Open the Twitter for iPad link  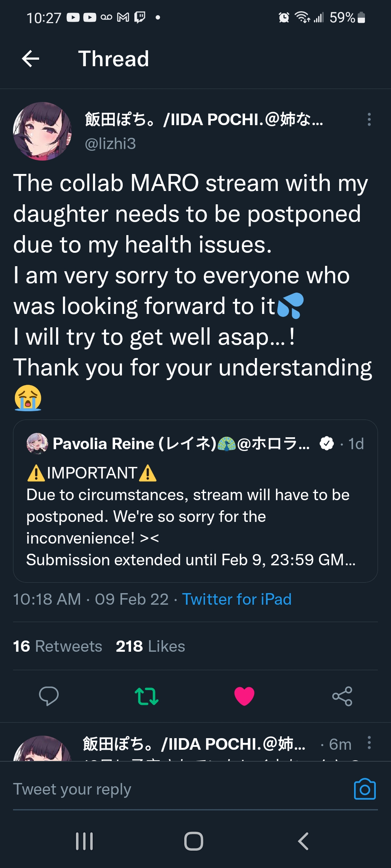click(236, 599)
